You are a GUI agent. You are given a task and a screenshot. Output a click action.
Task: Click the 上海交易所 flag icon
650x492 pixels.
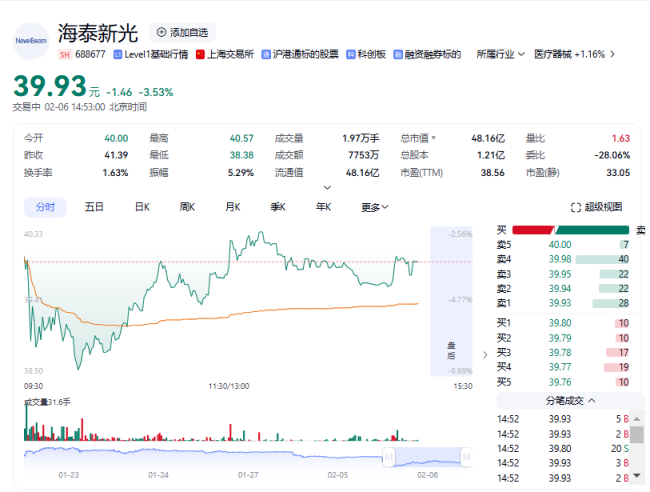[x=200, y=54]
